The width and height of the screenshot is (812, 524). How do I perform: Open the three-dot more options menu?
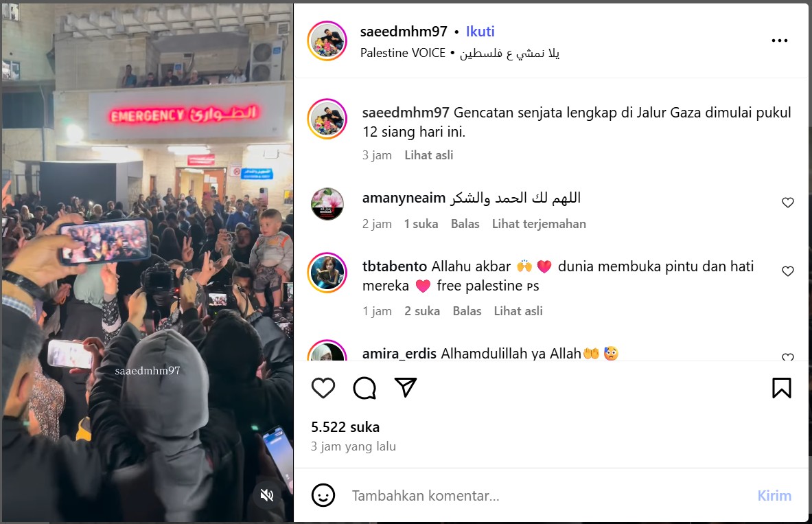point(779,41)
